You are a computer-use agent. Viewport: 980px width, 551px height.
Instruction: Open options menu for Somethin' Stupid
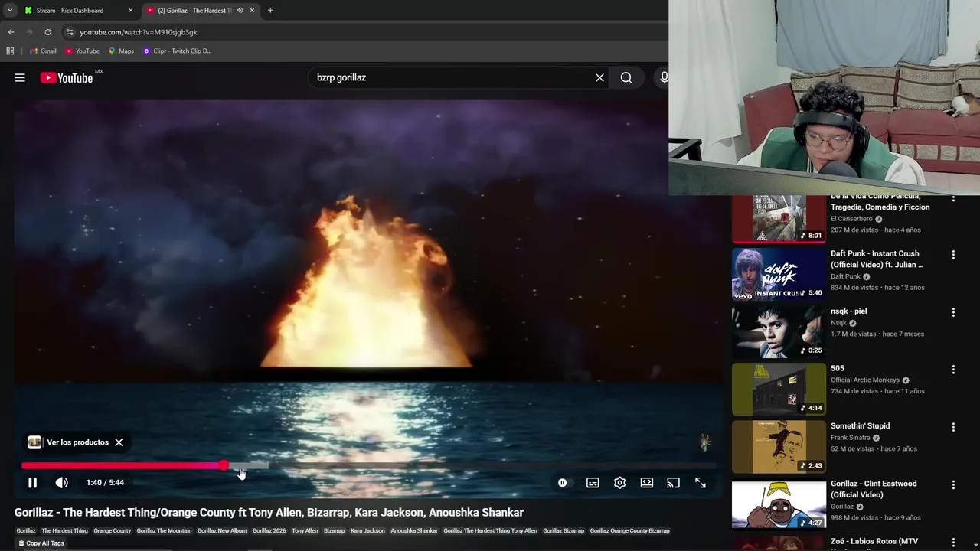pyautogui.click(x=953, y=427)
